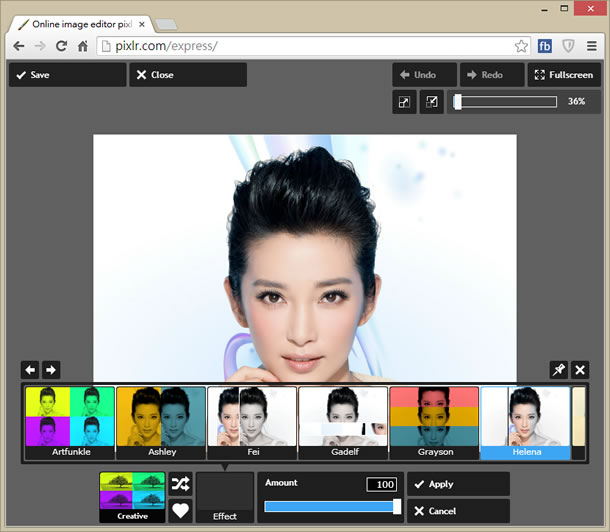Pin the effects strip with pushpin icon
Image resolution: width=610 pixels, height=532 pixels.
559,370
